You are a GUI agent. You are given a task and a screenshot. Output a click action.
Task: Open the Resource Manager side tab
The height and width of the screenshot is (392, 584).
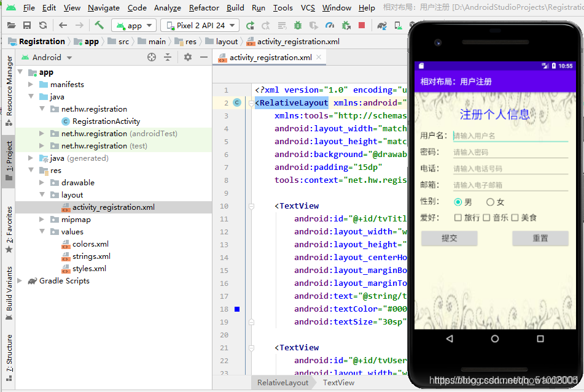click(x=9, y=91)
